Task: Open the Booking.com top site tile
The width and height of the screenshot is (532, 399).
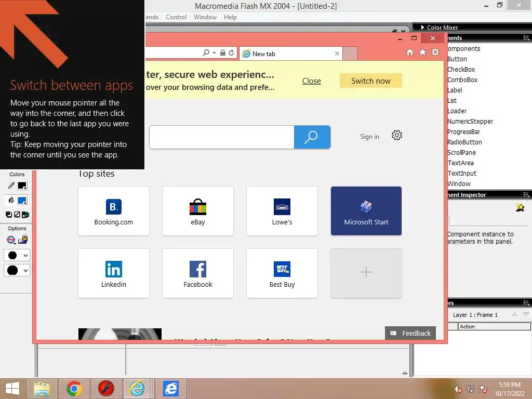Action: [x=114, y=211]
